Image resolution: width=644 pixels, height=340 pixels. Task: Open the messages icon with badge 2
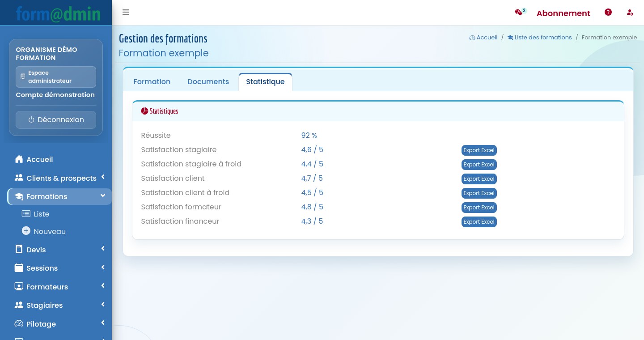(x=520, y=12)
